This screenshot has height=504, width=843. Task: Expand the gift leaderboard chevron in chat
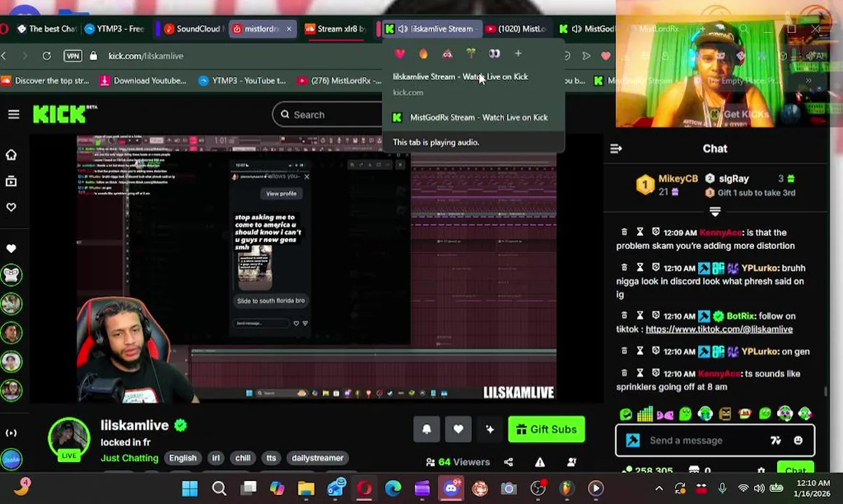coord(715,211)
